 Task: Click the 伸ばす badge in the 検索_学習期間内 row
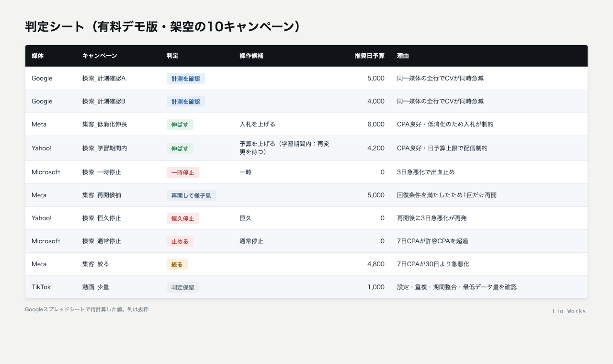tap(180, 148)
